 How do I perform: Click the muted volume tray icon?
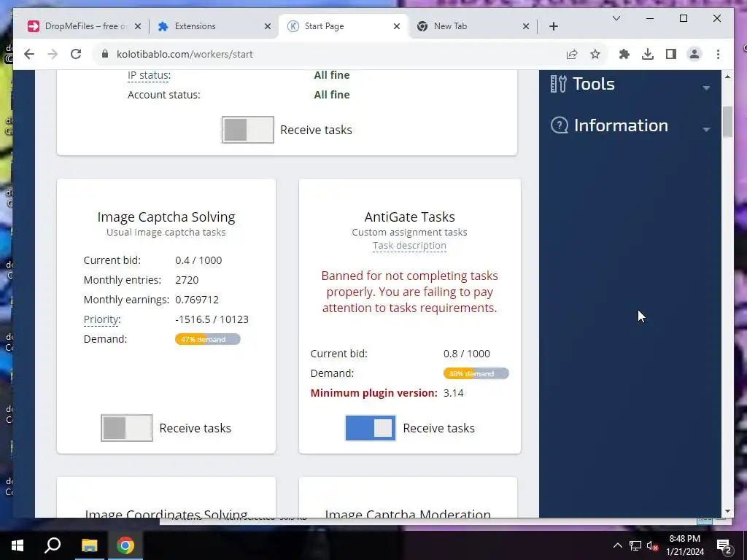pyautogui.click(x=652, y=545)
